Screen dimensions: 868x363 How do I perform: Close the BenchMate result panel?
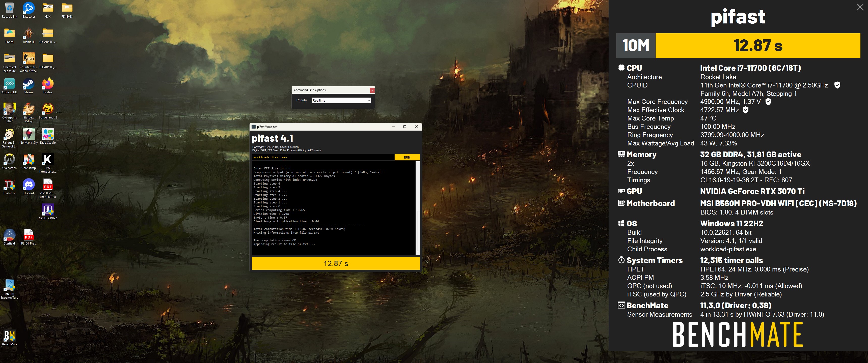click(860, 7)
